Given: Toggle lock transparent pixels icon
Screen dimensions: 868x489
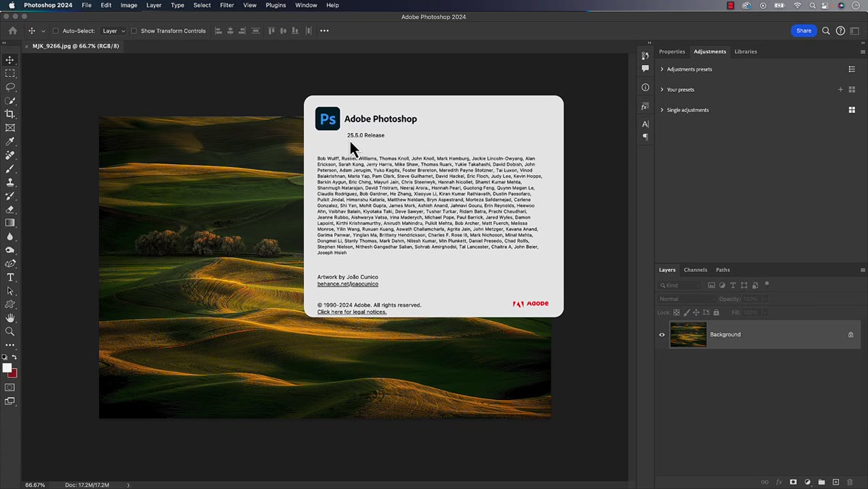Looking at the screenshot, I should pos(676,312).
